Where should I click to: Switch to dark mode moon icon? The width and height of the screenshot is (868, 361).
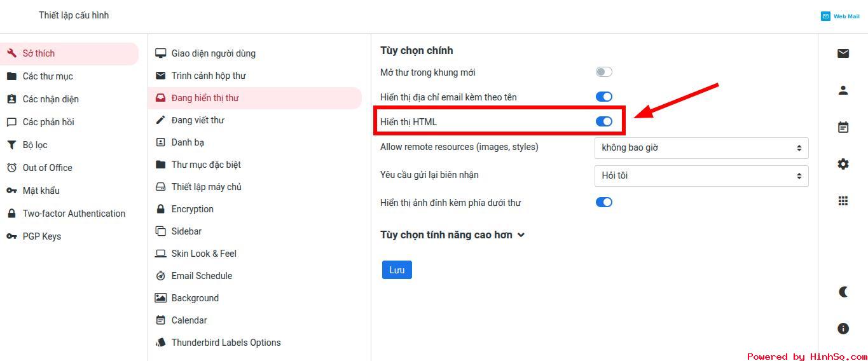[x=843, y=292]
